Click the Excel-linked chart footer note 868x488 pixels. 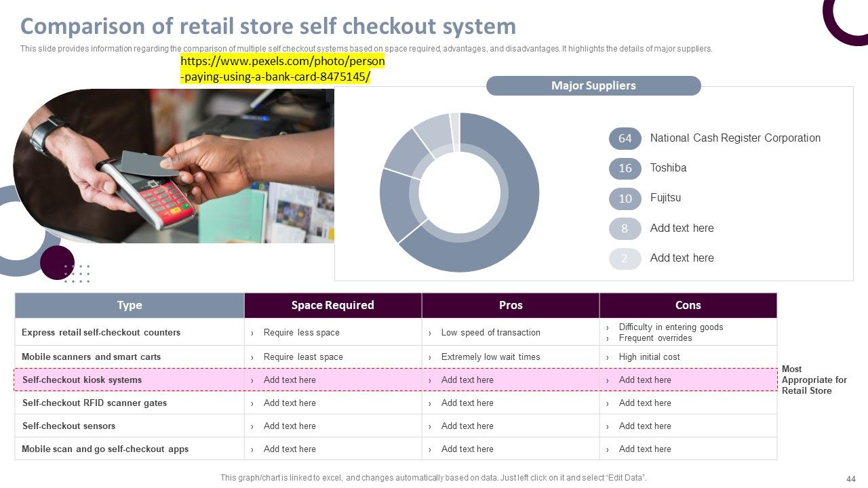pos(433,478)
